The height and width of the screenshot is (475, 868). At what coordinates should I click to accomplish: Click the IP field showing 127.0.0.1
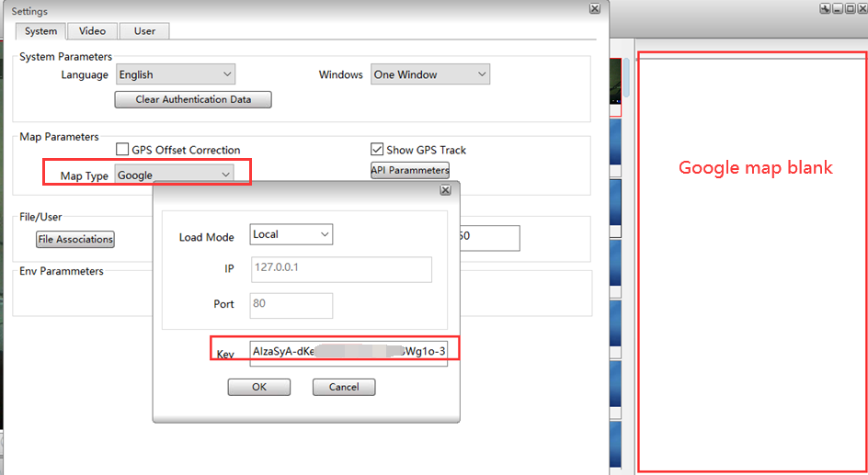tap(341, 269)
